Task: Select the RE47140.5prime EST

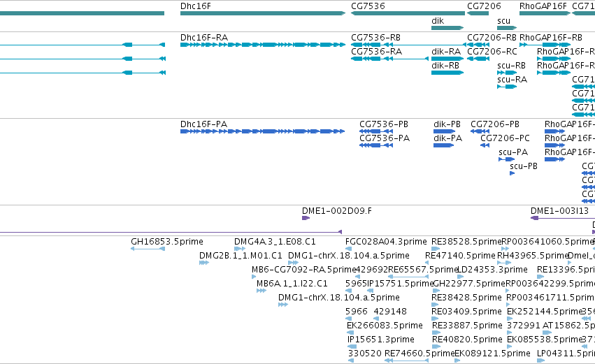Action: pos(427,263)
